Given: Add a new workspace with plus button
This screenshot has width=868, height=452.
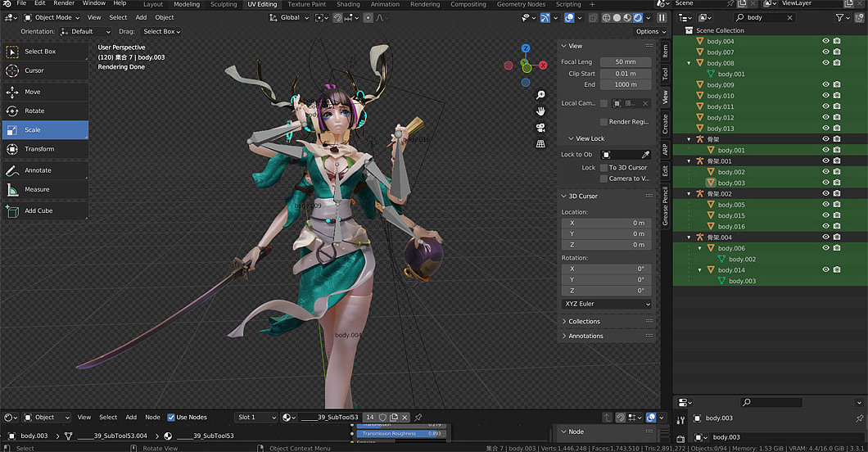Looking at the screenshot, I should tap(592, 4).
